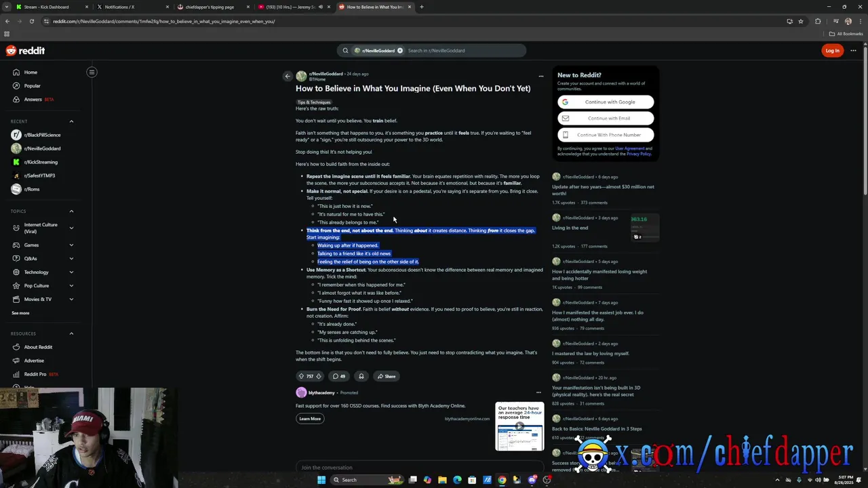The width and height of the screenshot is (868, 488).
Task: Click Learn More on Blyth Academy ad
Action: point(310,419)
